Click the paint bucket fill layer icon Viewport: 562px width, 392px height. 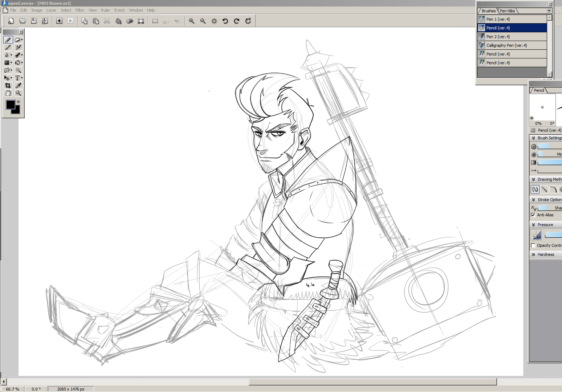click(118, 21)
